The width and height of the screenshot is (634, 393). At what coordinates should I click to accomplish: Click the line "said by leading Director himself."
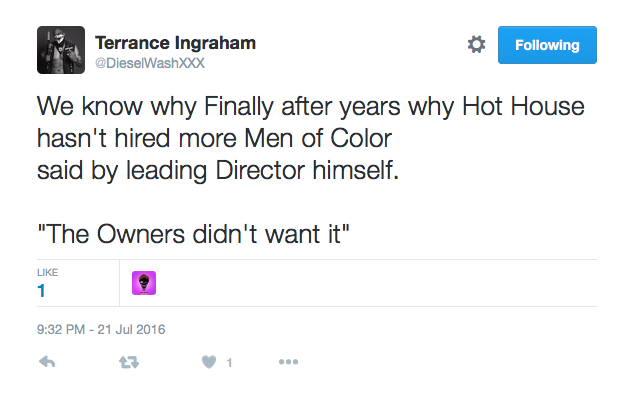coord(218,170)
